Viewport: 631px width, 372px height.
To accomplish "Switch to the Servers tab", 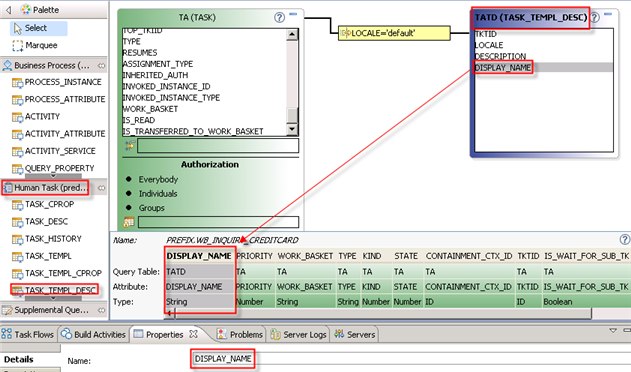I will [x=355, y=335].
